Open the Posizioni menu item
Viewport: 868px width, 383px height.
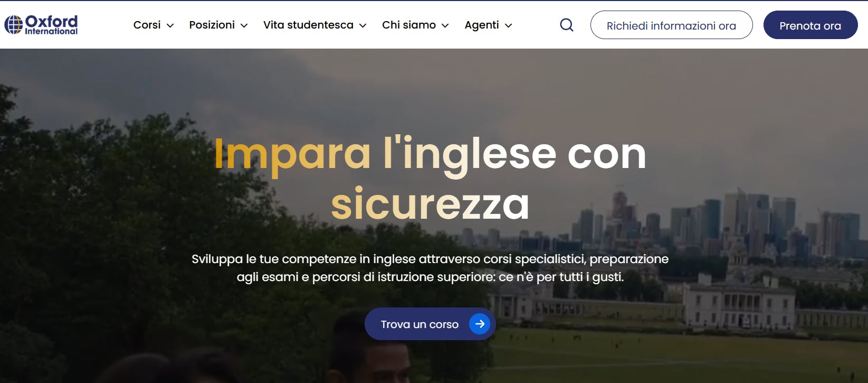click(212, 25)
